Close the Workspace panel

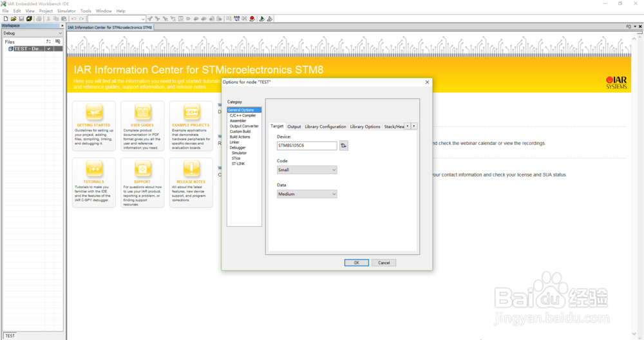62,26
